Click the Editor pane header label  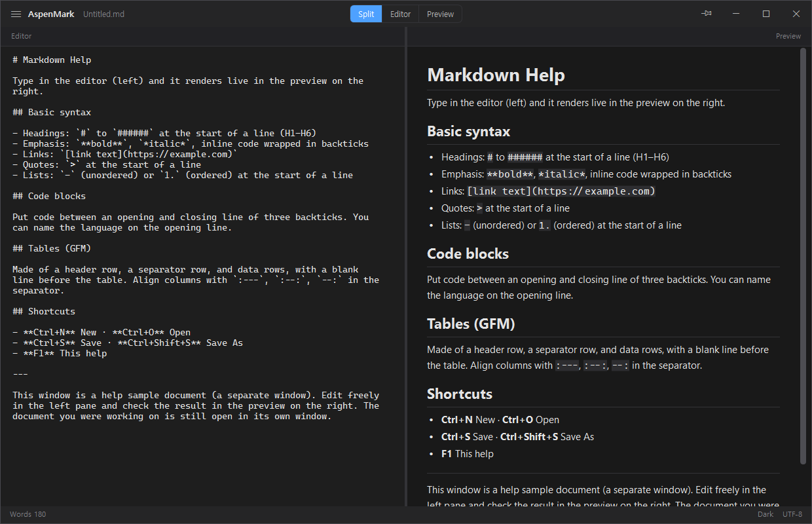click(x=22, y=36)
